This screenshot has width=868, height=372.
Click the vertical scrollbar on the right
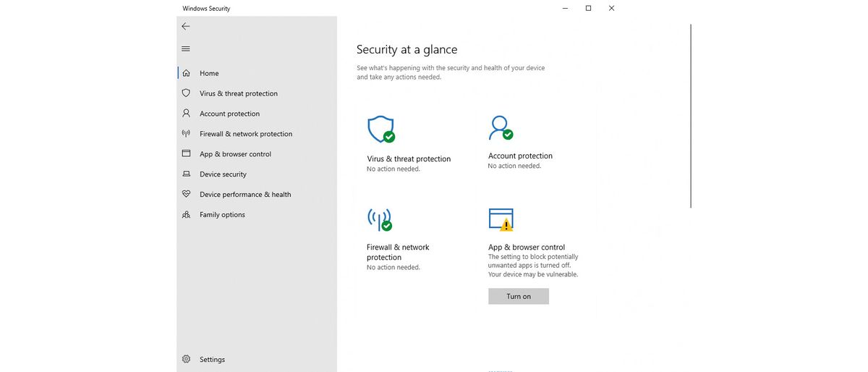coord(691,116)
